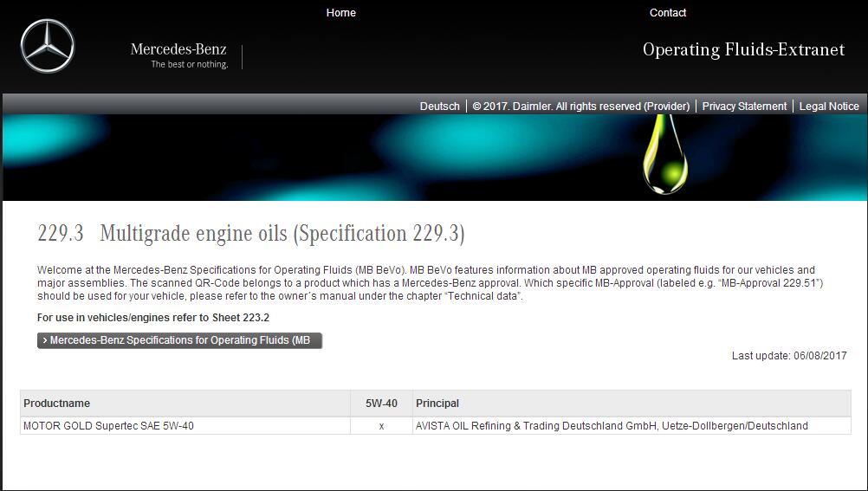Click the Mercedes-Benz star logo
This screenshot has width=868, height=491.
48,46
